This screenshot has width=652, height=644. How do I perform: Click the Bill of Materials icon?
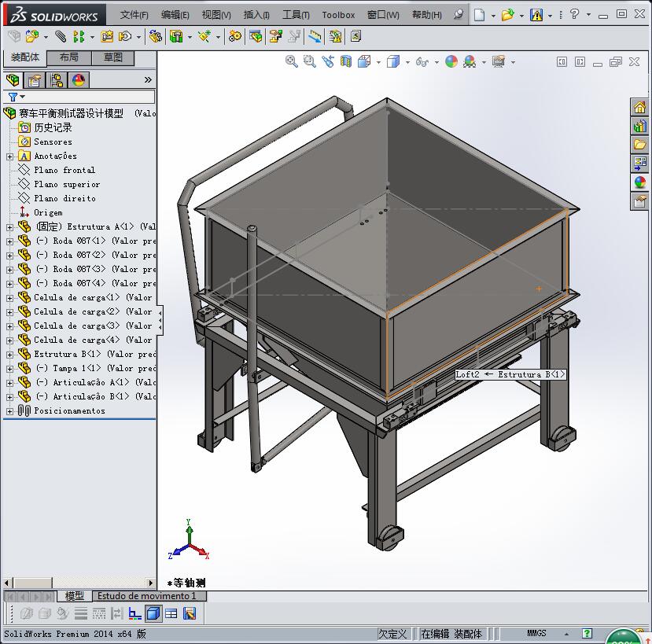(256, 37)
